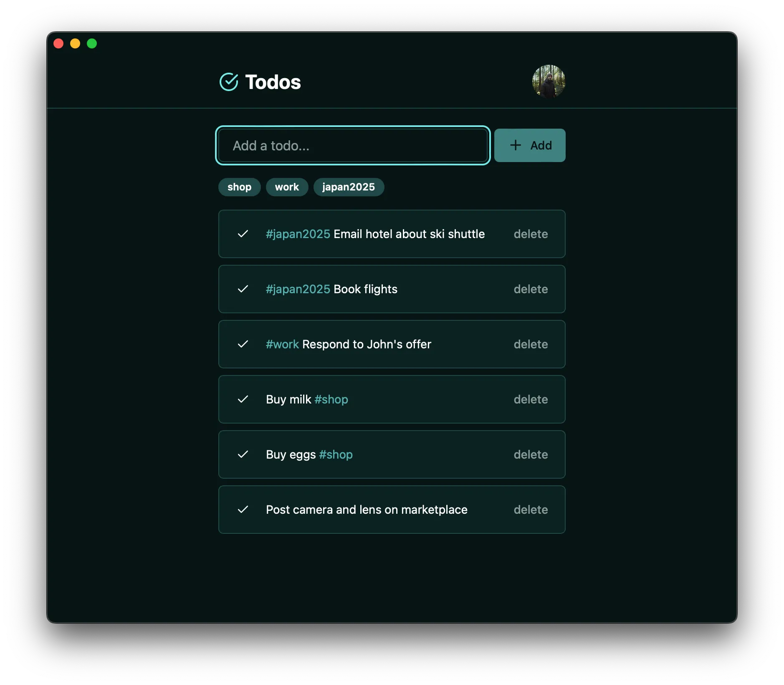
Task: Delete the Buy eggs todo
Action: pos(531,454)
